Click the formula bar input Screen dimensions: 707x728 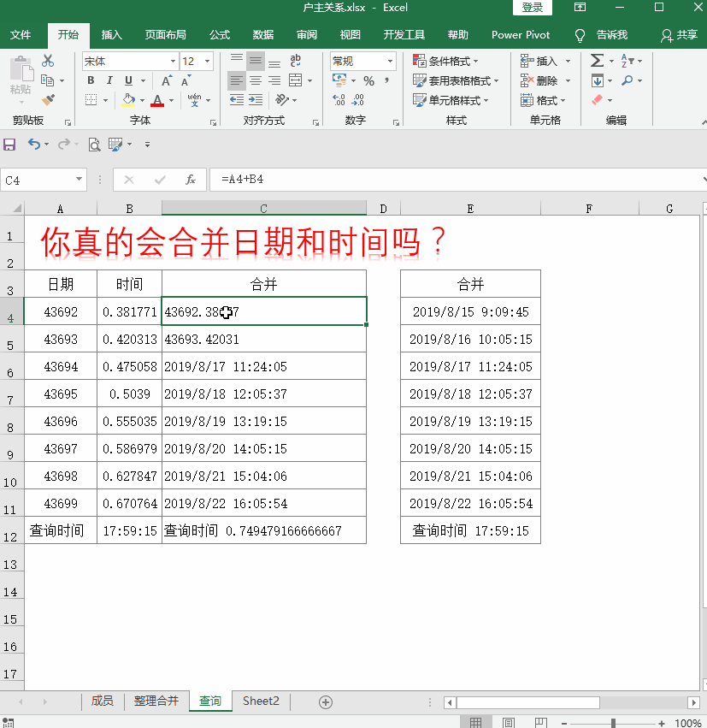[457, 180]
